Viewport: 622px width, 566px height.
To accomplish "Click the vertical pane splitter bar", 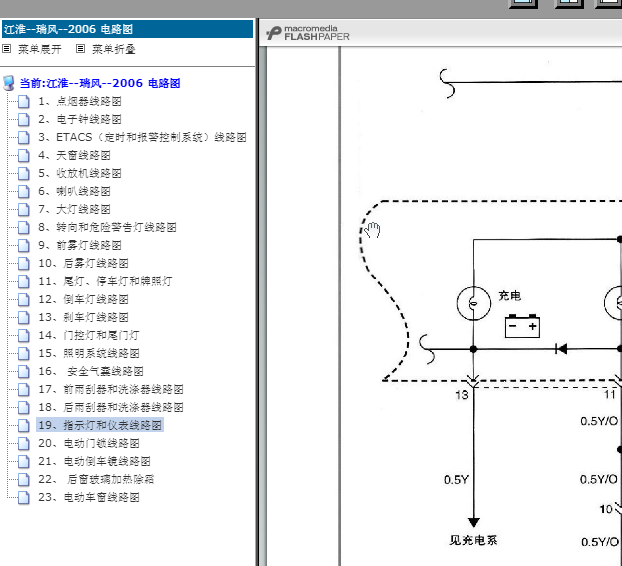I will tap(257, 292).
